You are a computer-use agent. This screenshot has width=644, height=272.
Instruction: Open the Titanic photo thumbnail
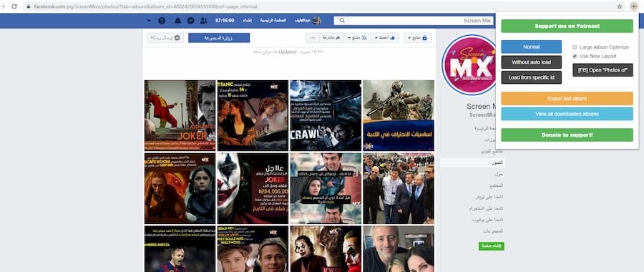[x=253, y=115]
